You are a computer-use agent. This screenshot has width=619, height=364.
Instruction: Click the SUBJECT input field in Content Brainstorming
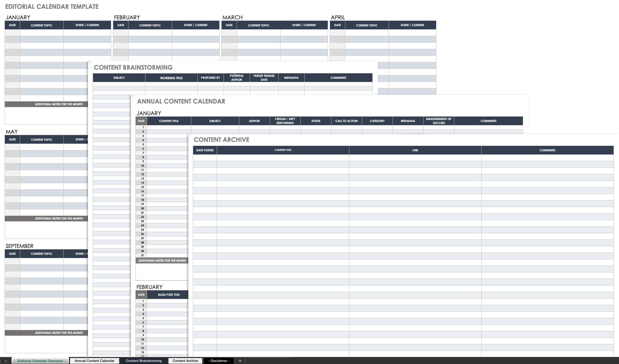(119, 84)
